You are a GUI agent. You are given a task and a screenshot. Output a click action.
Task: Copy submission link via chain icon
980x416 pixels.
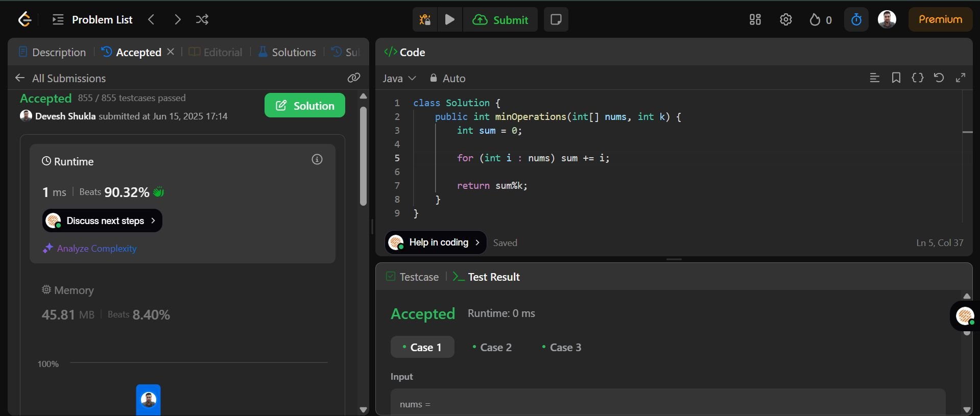354,78
